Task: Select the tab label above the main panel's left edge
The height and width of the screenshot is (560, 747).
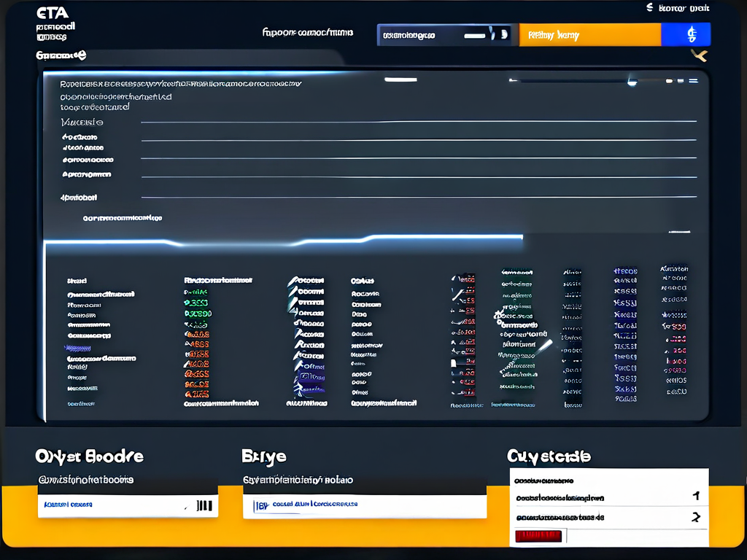Action: pyautogui.click(x=61, y=55)
